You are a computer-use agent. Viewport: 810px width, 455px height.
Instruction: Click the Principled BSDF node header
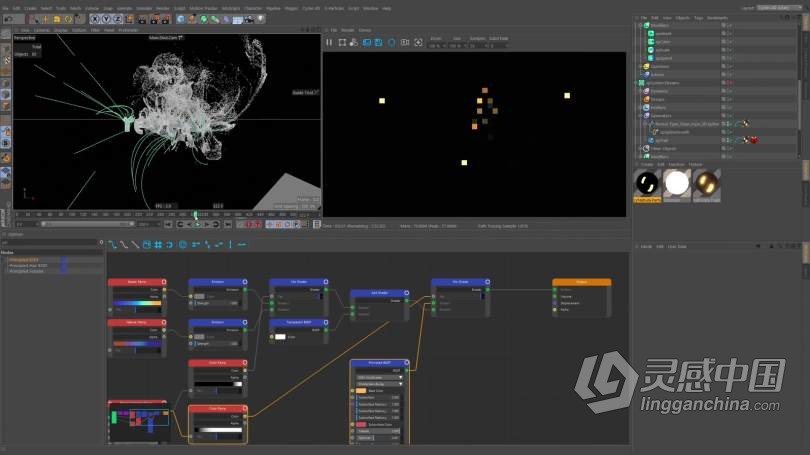(x=380, y=363)
